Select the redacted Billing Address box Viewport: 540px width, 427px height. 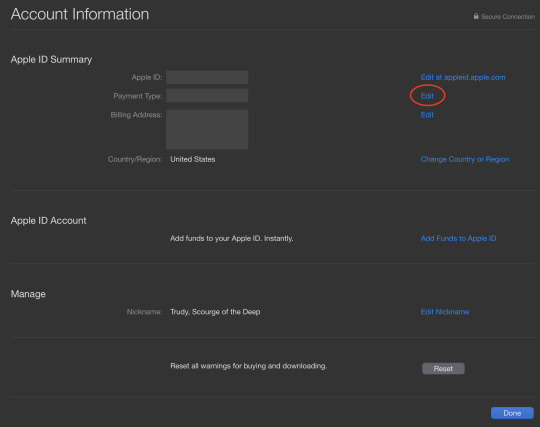207,129
